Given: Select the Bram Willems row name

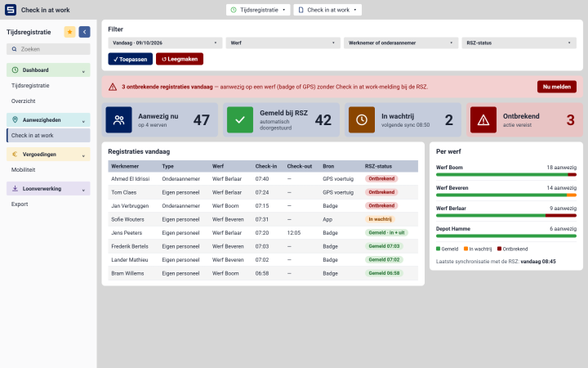Looking at the screenshot, I should pos(127,273).
